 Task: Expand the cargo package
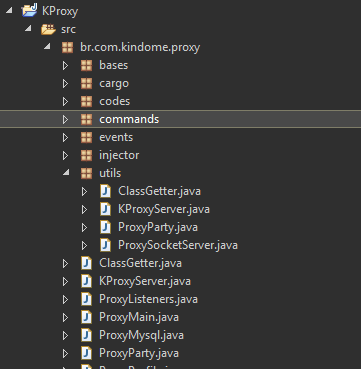[65, 83]
